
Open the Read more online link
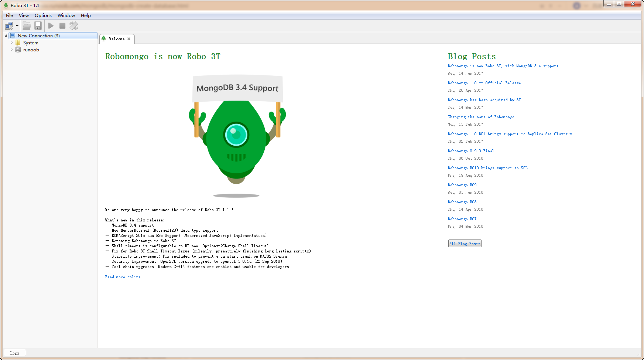pyautogui.click(x=126, y=277)
